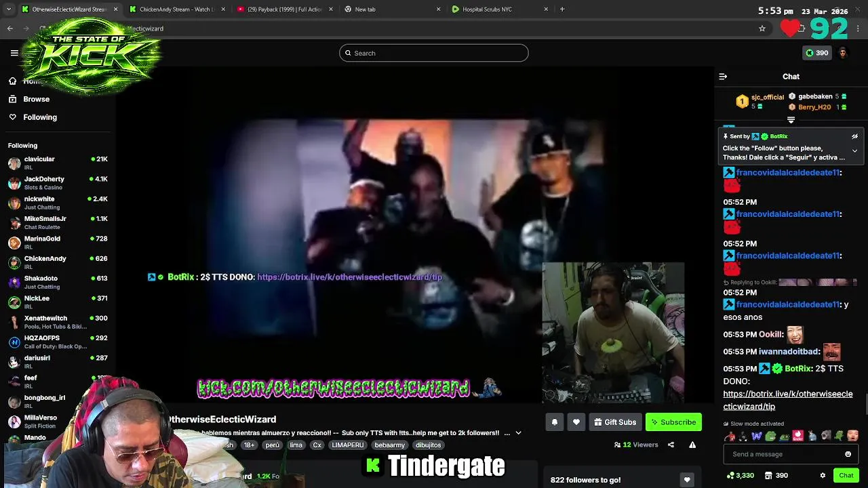
Task: Open browser tab search dropdown arrow
Action: pyautogui.click(x=8, y=9)
